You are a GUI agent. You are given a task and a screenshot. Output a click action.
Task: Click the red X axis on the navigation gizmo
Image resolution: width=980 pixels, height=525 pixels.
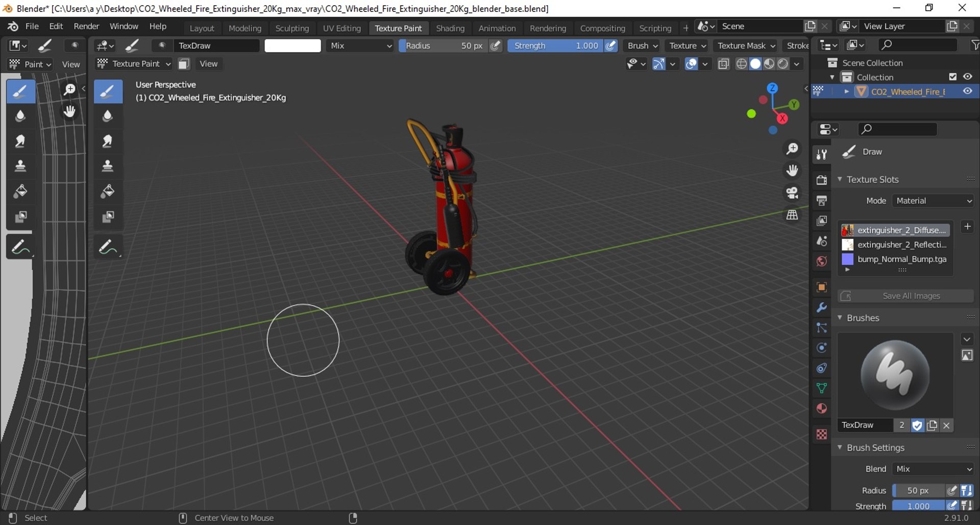point(782,118)
